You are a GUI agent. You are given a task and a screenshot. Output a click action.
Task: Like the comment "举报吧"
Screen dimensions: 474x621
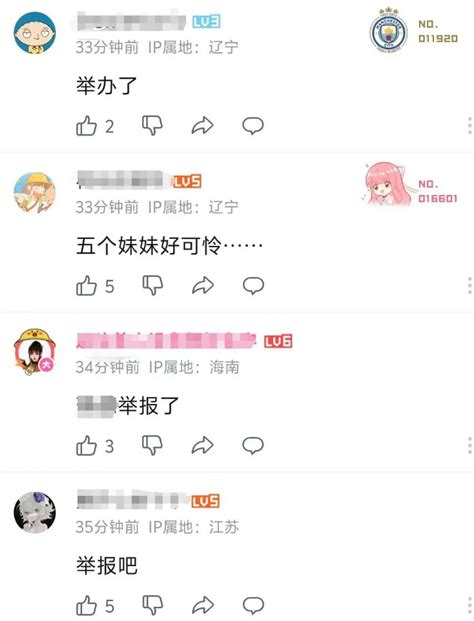[86, 606]
